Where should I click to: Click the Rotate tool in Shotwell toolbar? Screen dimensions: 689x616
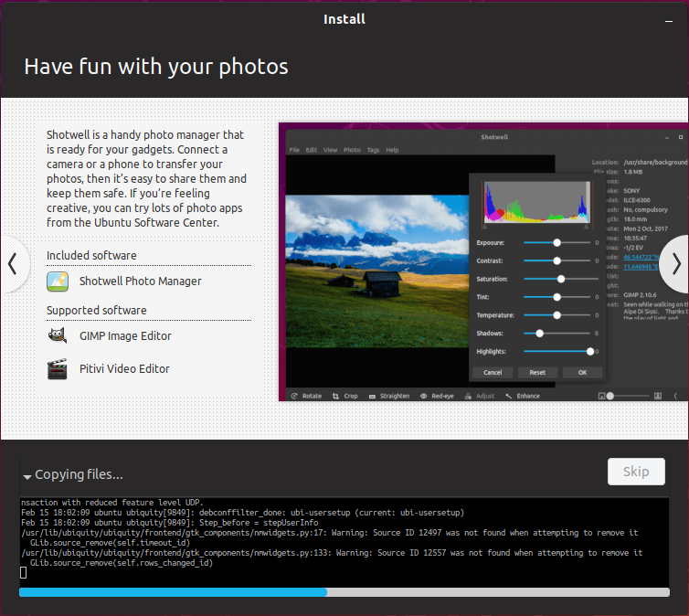294,396
